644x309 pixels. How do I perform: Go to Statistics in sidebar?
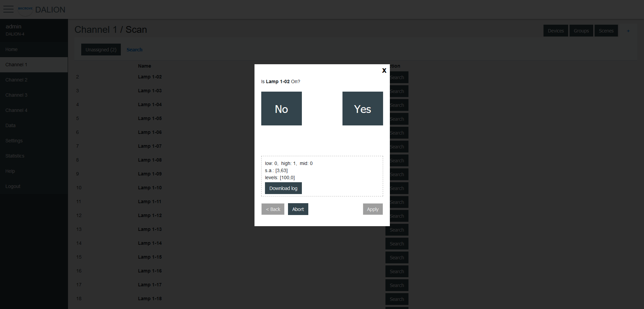15,156
